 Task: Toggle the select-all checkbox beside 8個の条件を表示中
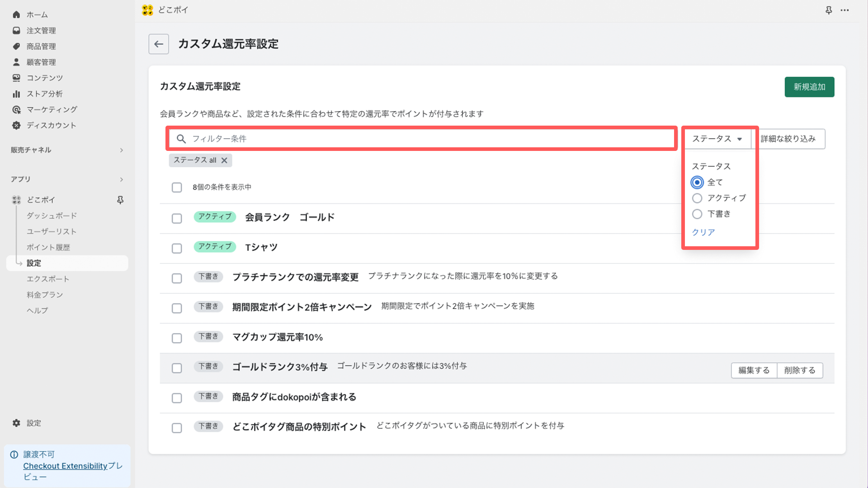pyautogui.click(x=177, y=187)
